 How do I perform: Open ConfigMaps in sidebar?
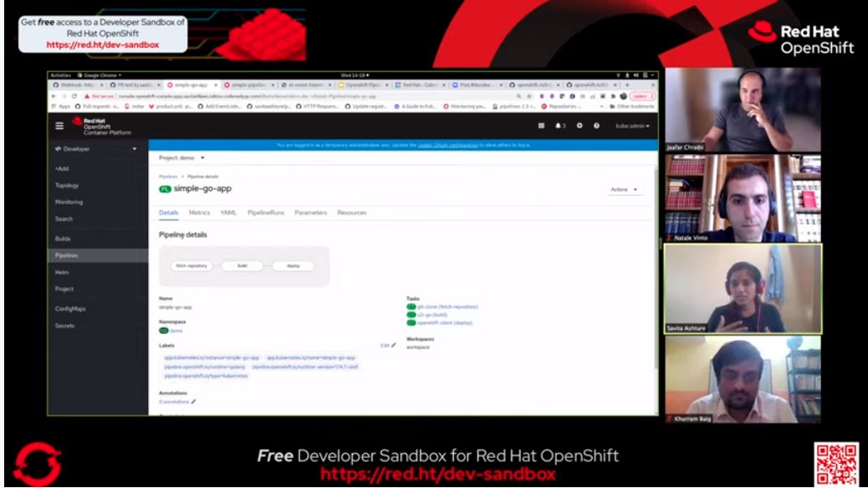click(x=70, y=309)
